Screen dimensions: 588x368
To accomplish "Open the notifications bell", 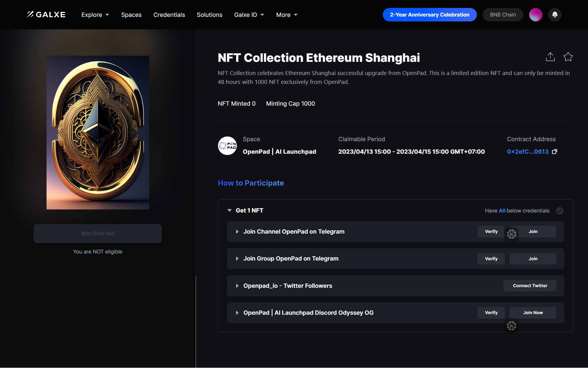I will coord(555,15).
